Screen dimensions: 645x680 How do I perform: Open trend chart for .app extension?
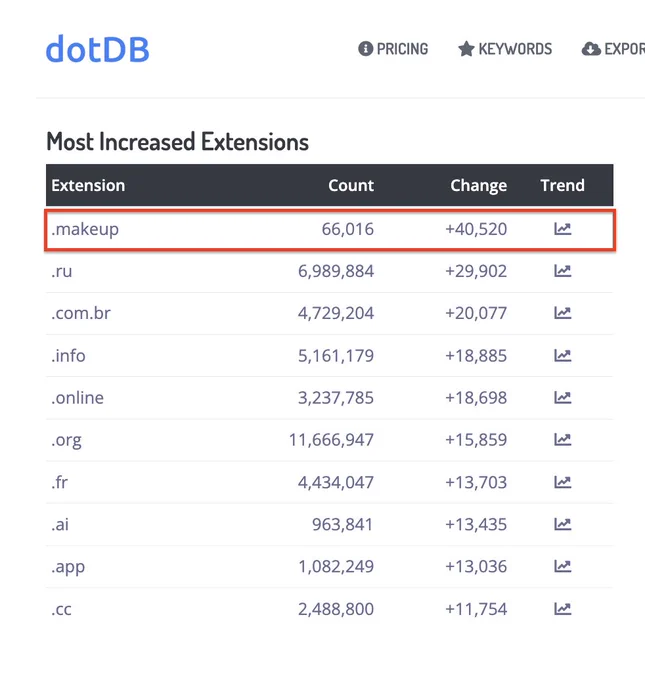(x=563, y=566)
